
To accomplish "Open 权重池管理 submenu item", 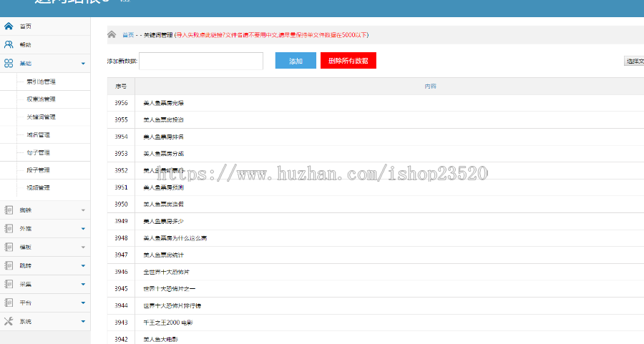I will point(41,99).
